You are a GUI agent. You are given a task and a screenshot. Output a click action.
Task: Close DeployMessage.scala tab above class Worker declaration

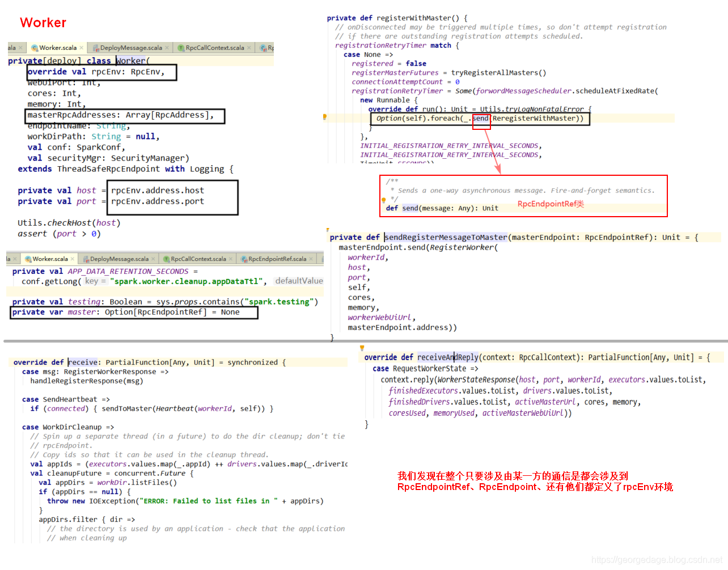tap(167, 48)
